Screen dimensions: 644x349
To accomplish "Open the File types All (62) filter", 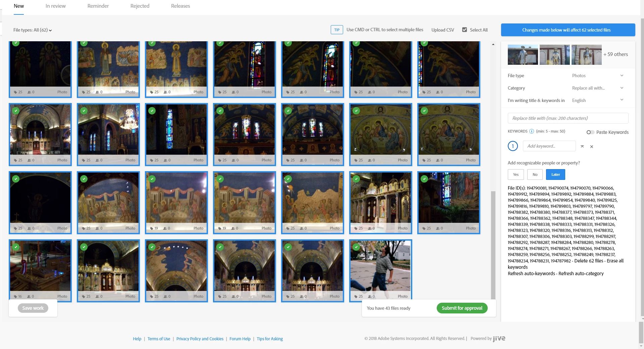I will [x=33, y=30].
